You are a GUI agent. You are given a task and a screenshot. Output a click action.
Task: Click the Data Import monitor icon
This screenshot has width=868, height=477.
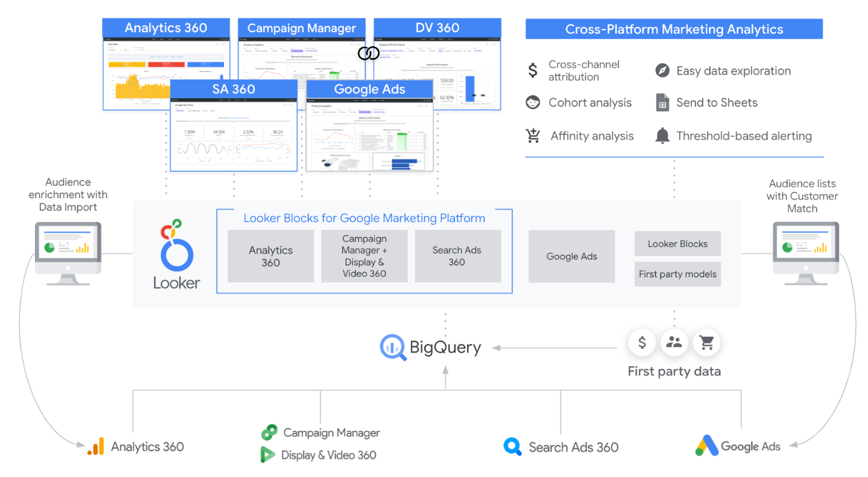click(x=68, y=253)
